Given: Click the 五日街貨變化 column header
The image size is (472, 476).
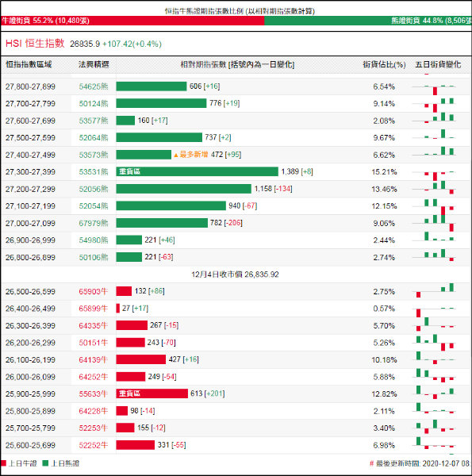Looking at the screenshot, I should (438, 64).
